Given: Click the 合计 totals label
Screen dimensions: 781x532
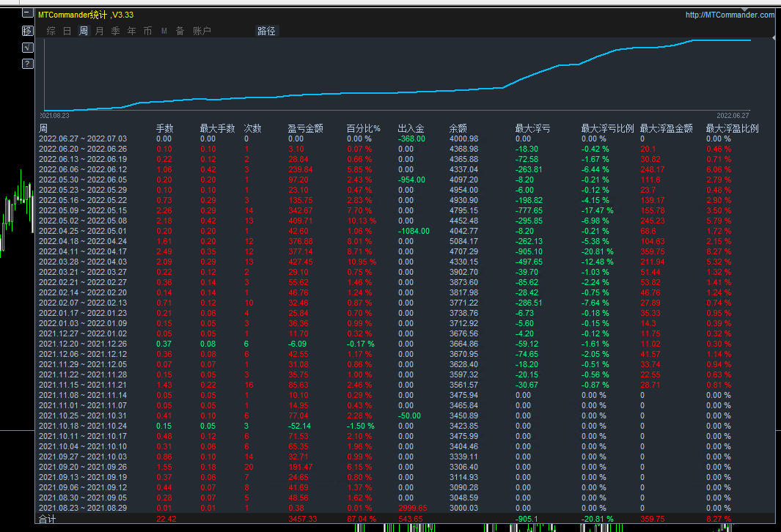Looking at the screenshot, I should click(x=48, y=519).
